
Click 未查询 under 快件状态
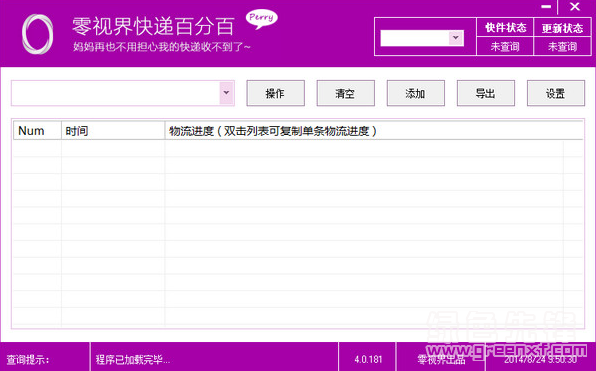(x=505, y=47)
